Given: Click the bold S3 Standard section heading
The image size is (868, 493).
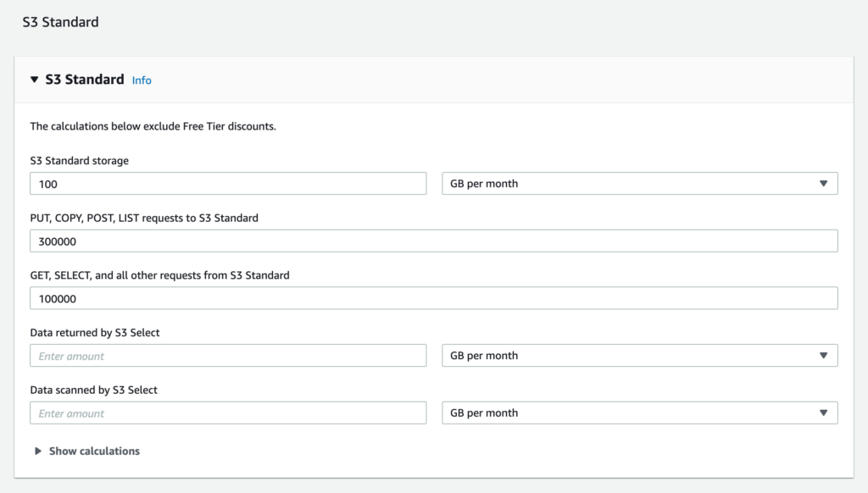Looking at the screenshot, I should coord(85,80).
